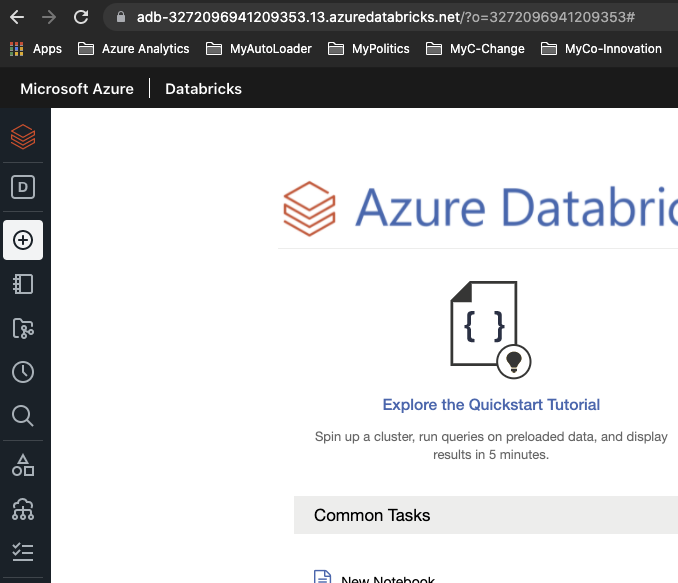Open the MyPolitics bookmark folder

(368, 49)
